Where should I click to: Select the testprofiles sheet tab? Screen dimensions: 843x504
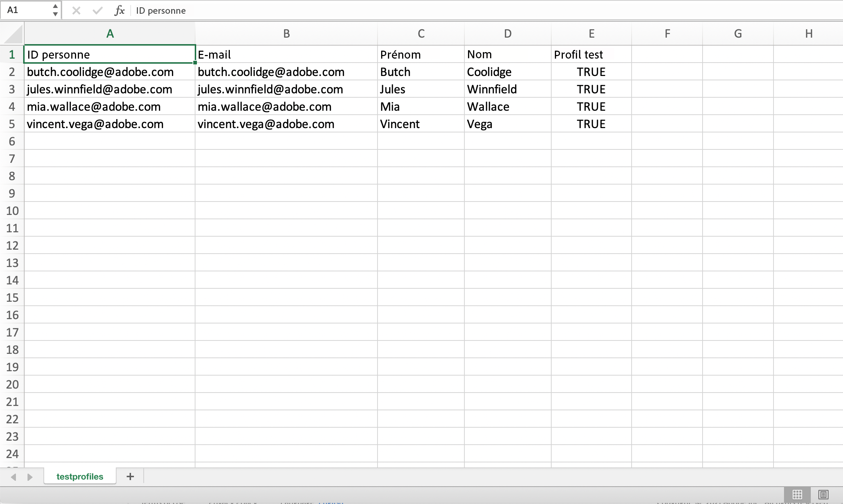point(80,477)
